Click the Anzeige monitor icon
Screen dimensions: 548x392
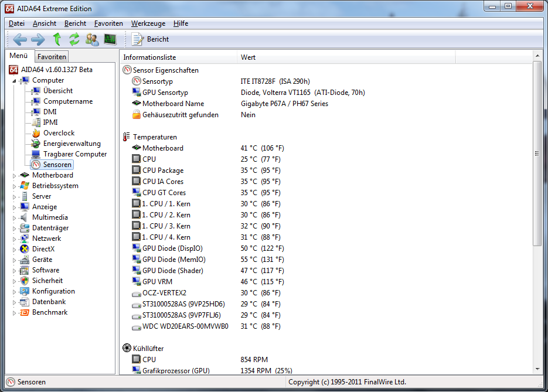pyautogui.click(x=25, y=207)
